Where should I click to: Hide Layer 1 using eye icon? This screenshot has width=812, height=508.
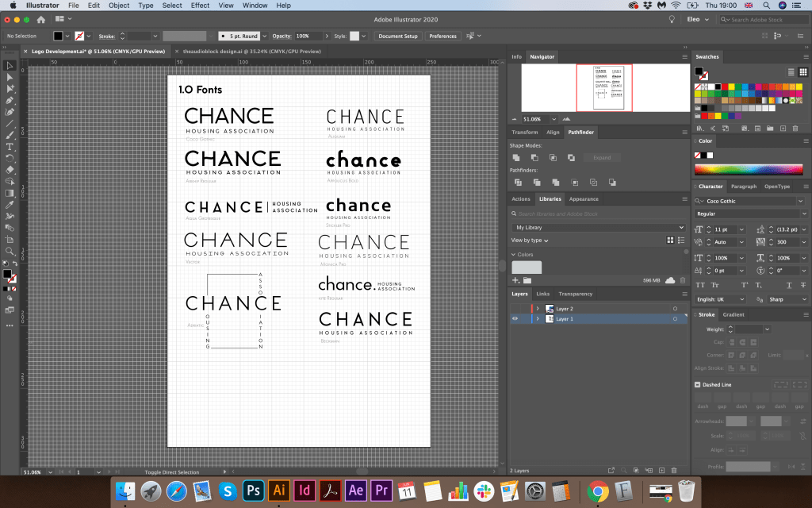coord(515,318)
